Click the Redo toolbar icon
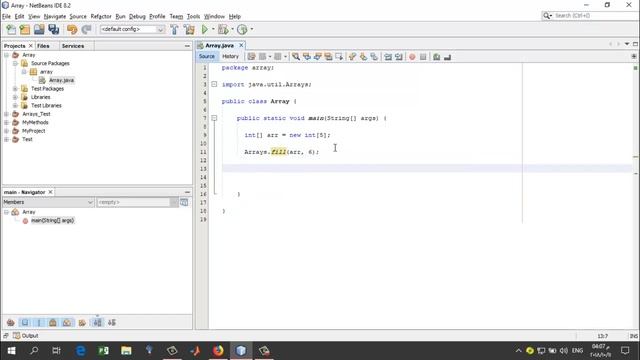 coord(86,29)
